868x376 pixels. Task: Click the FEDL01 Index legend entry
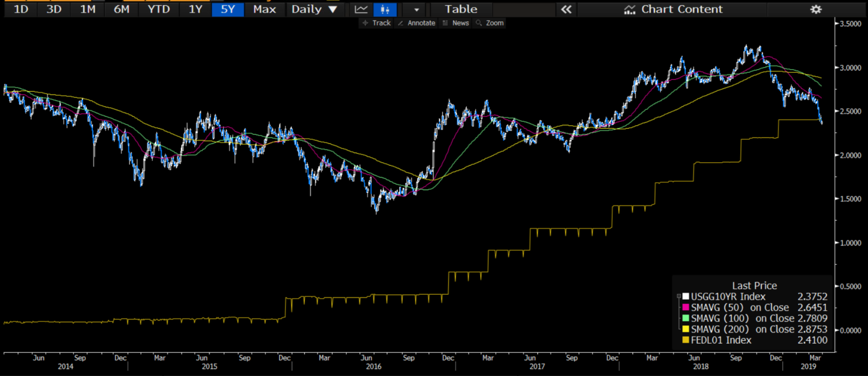pyautogui.click(x=721, y=340)
